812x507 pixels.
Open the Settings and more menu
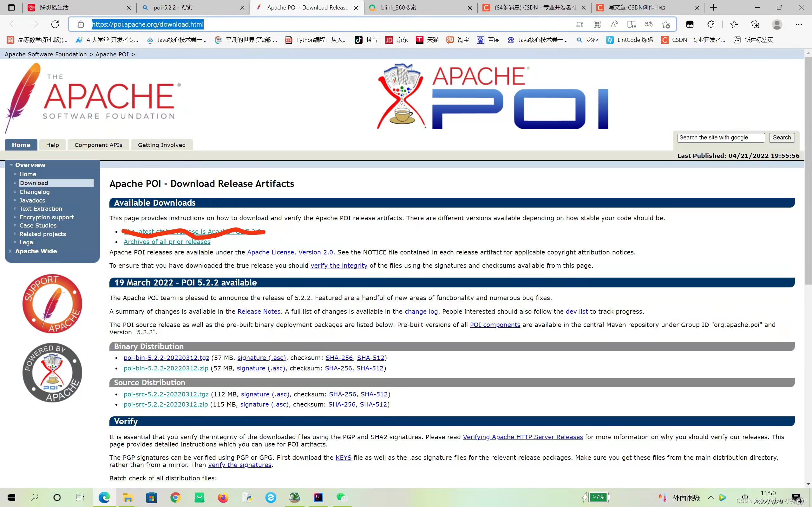click(799, 24)
